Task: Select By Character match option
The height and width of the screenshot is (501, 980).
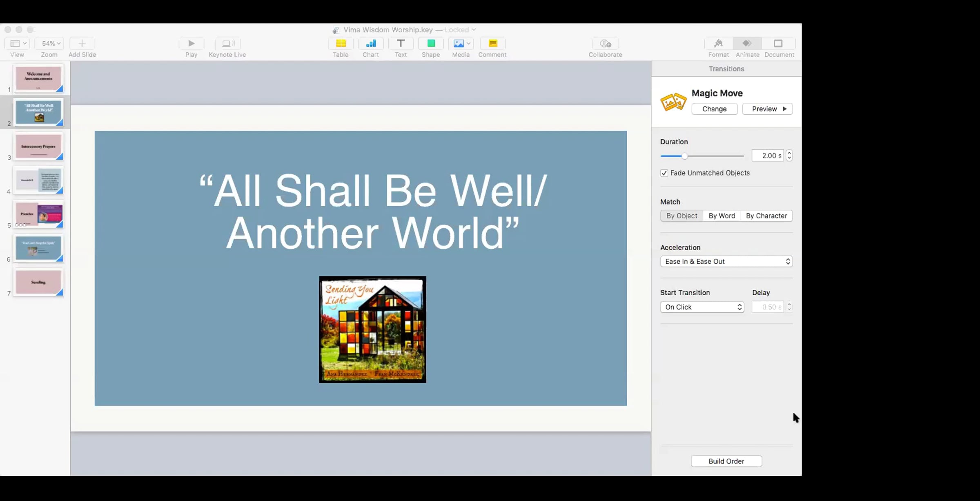Action: pyautogui.click(x=766, y=216)
